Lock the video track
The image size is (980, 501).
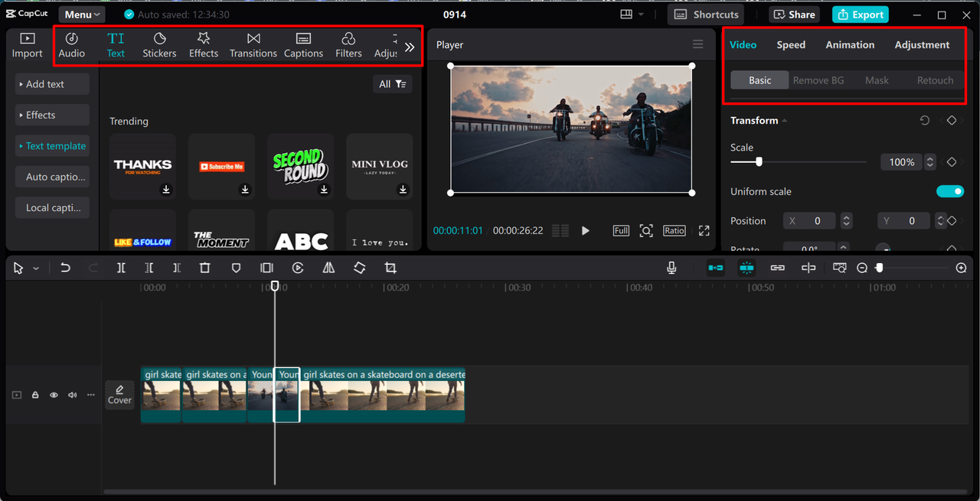point(35,395)
